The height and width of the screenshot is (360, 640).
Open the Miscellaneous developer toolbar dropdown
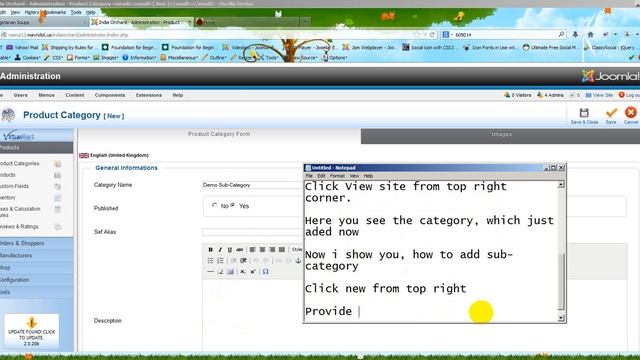pos(179,58)
